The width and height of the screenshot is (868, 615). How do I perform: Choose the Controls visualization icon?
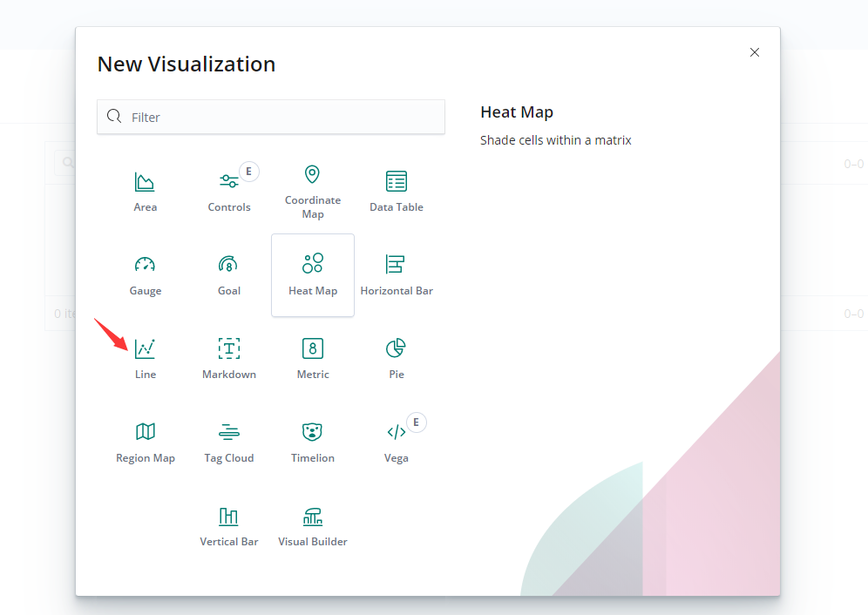click(x=228, y=192)
